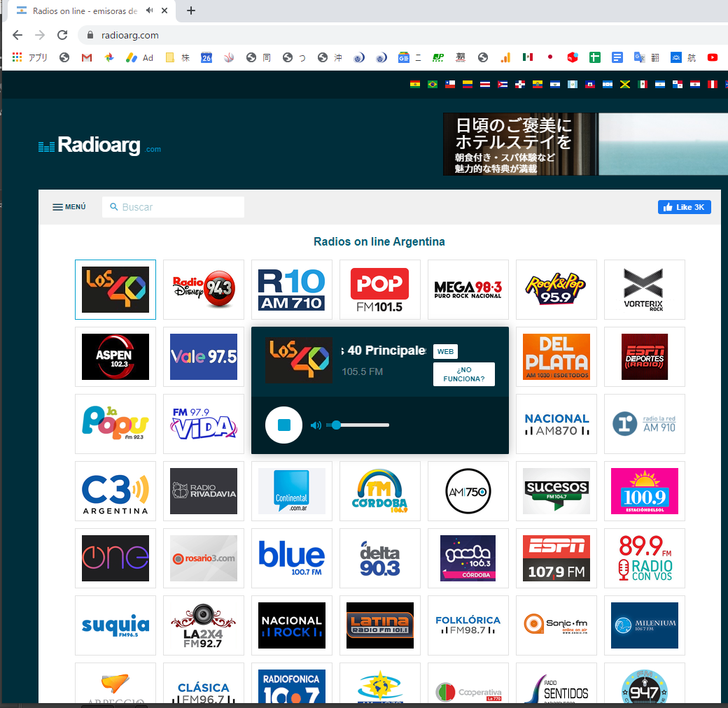Select the Peru flag in the country row
Screen dimensions: 728x708
(x=712, y=84)
